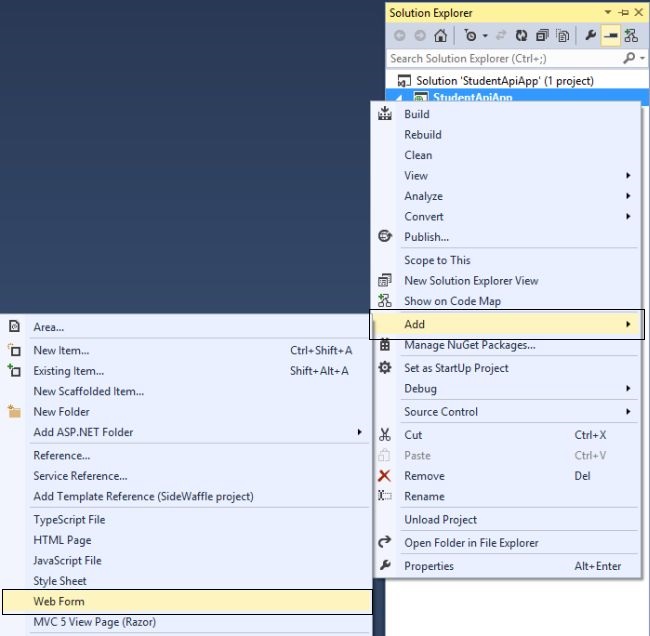Screen dimensions: 650x636
Task: Toggle the auto-hide pin for Solution Explorer
Action: point(623,13)
